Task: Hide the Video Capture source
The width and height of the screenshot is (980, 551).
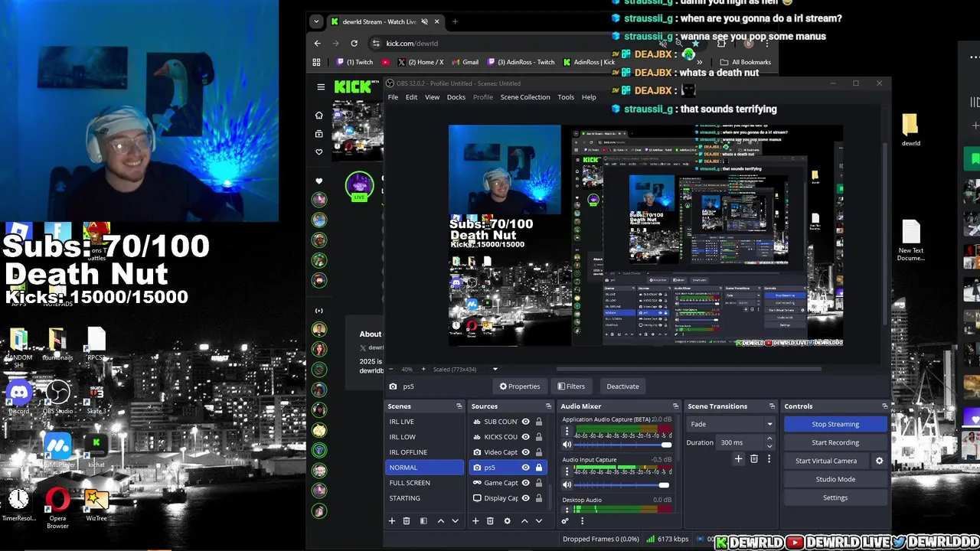Action: tap(525, 452)
